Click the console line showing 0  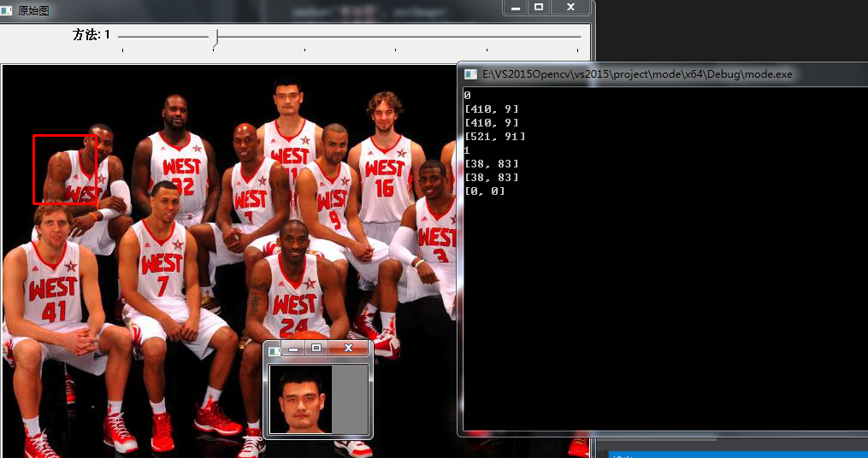pos(467,96)
